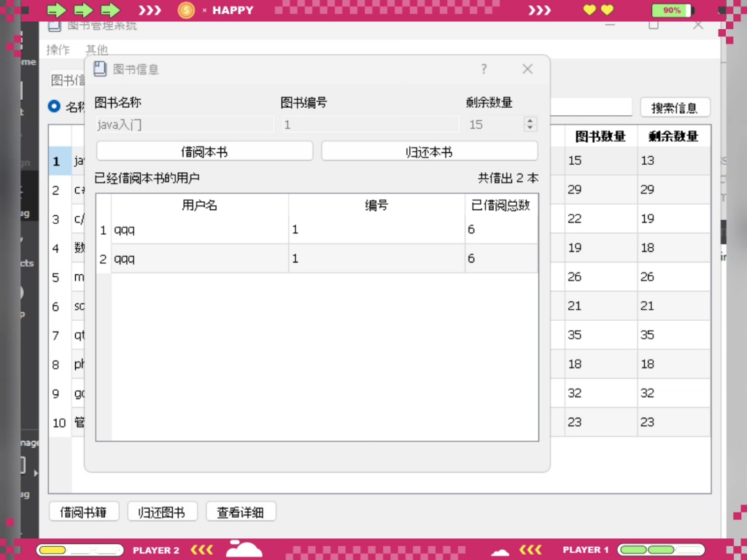The width and height of the screenshot is (747, 560).
Task: Click the 用户名 column header
Action: [x=200, y=205]
